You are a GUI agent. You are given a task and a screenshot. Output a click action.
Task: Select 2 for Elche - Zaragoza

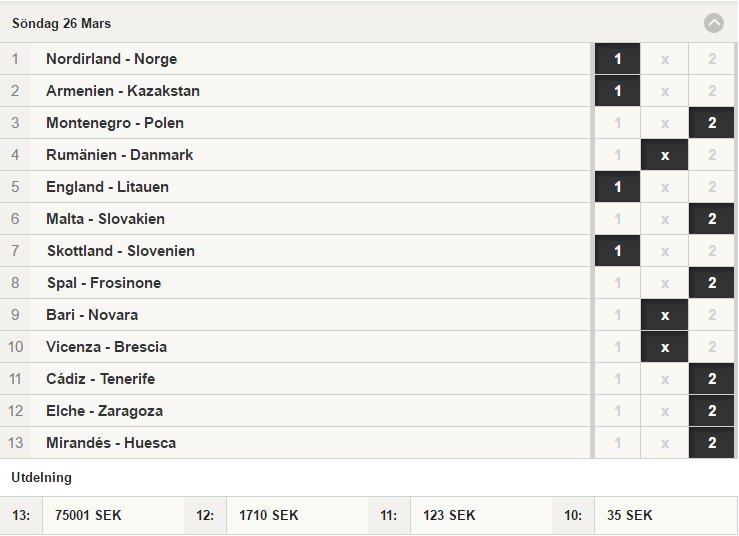(712, 412)
